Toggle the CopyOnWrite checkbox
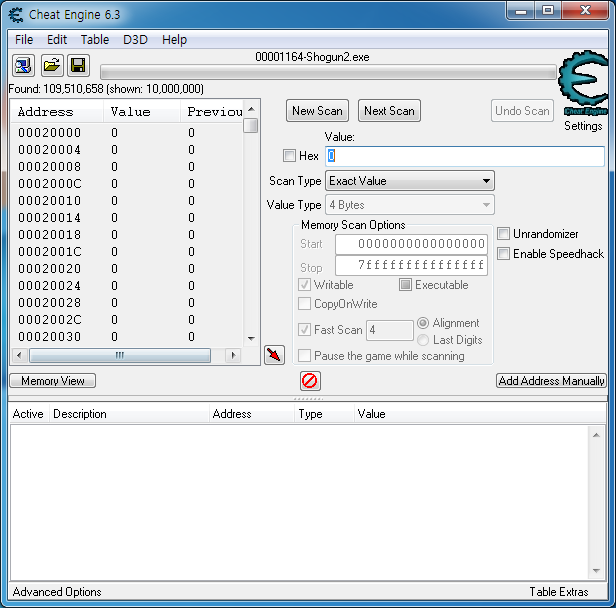The width and height of the screenshot is (616, 608). [304, 304]
